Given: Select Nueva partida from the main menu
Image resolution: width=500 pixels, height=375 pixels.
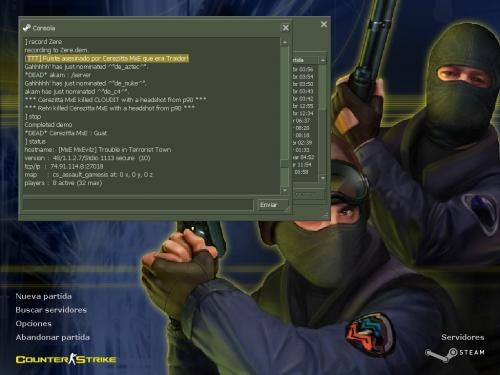Looking at the screenshot, I should 43,296.
